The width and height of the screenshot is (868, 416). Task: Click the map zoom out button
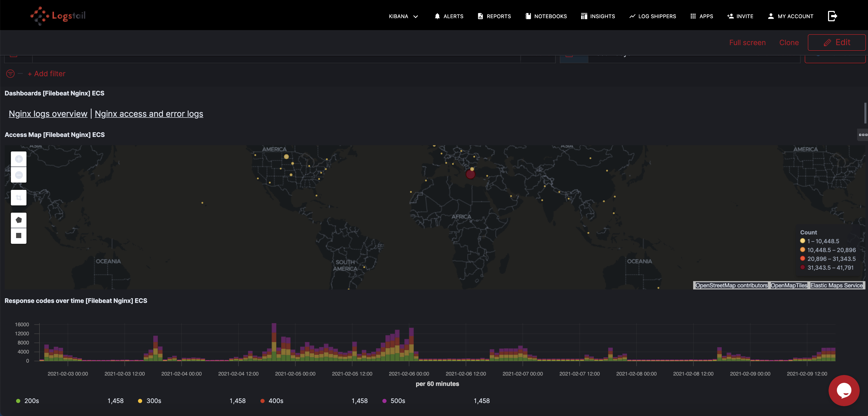click(18, 175)
